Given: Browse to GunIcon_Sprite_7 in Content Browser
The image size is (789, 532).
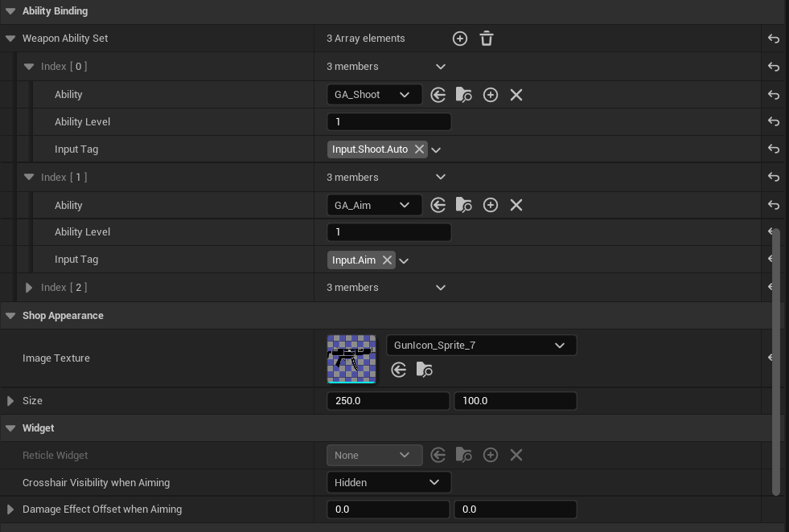Looking at the screenshot, I should coord(425,370).
